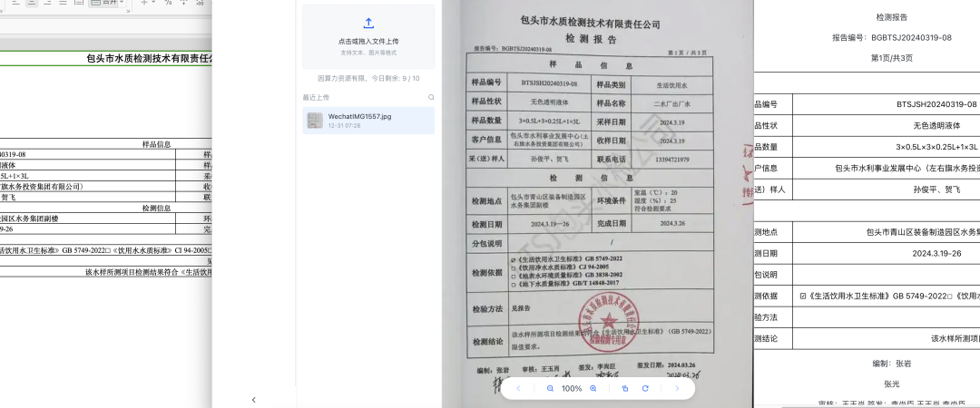This screenshot has height=408, width=980.
Task: Go to the next page arrow
Action: (x=677, y=389)
